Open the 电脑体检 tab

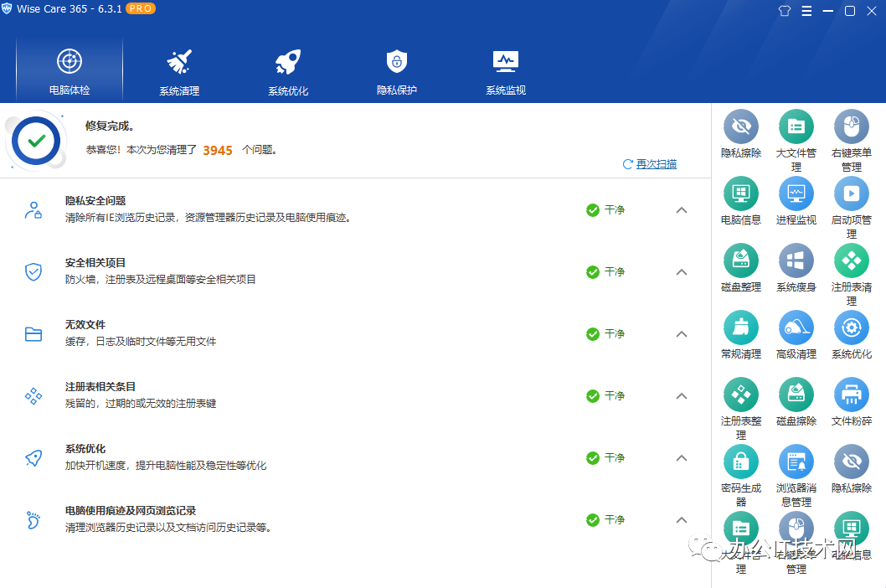coord(70,70)
